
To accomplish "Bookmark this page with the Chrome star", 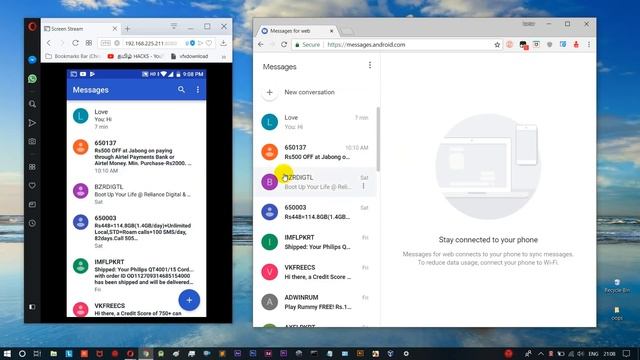I will point(497,44).
